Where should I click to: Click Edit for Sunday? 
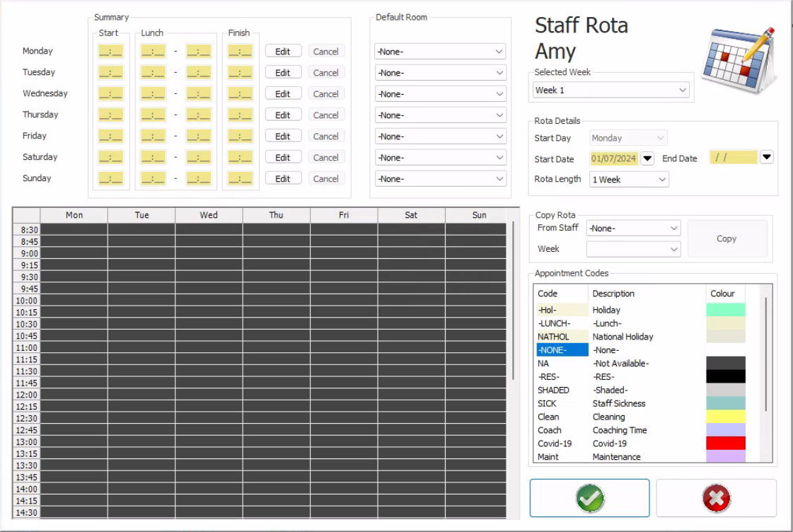click(283, 179)
